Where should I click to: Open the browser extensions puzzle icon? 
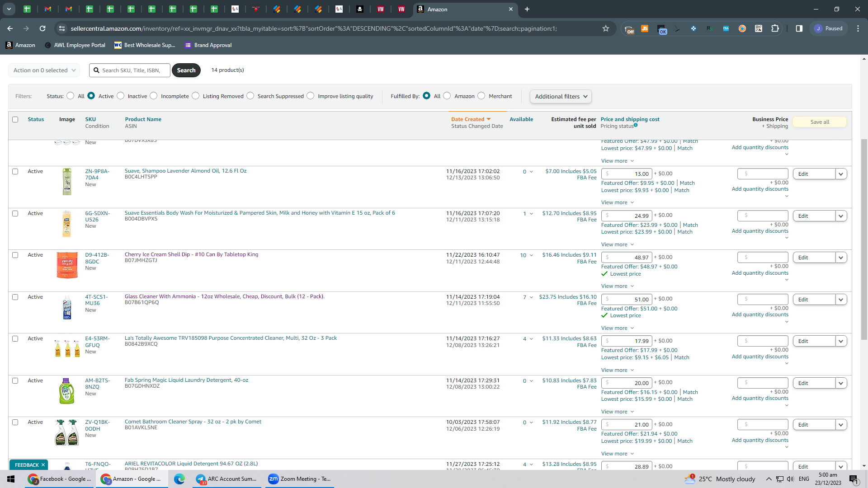pyautogui.click(x=775, y=28)
